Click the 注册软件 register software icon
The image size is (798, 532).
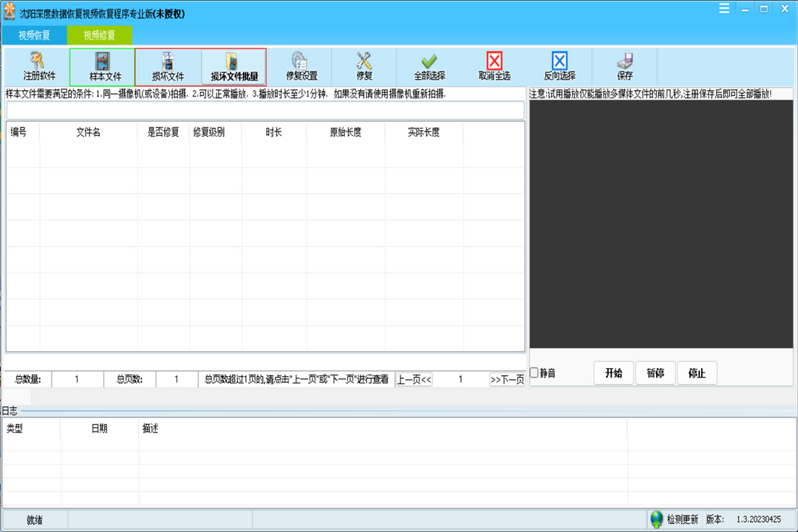tap(38, 66)
